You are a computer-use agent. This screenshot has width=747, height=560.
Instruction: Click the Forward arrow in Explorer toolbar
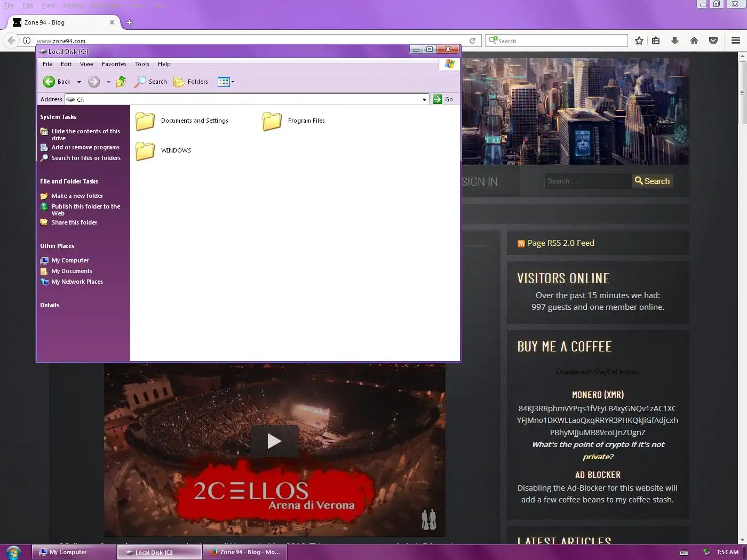[x=94, y=82]
